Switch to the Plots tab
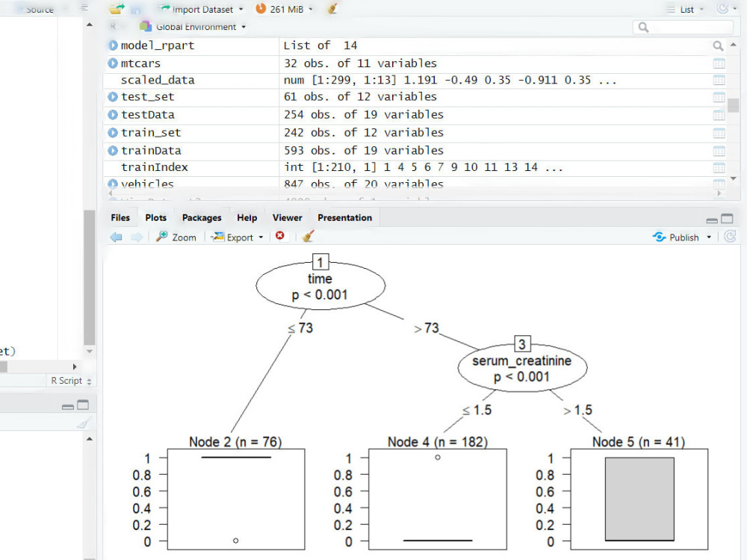The width and height of the screenshot is (747, 560). (x=156, y=217)
